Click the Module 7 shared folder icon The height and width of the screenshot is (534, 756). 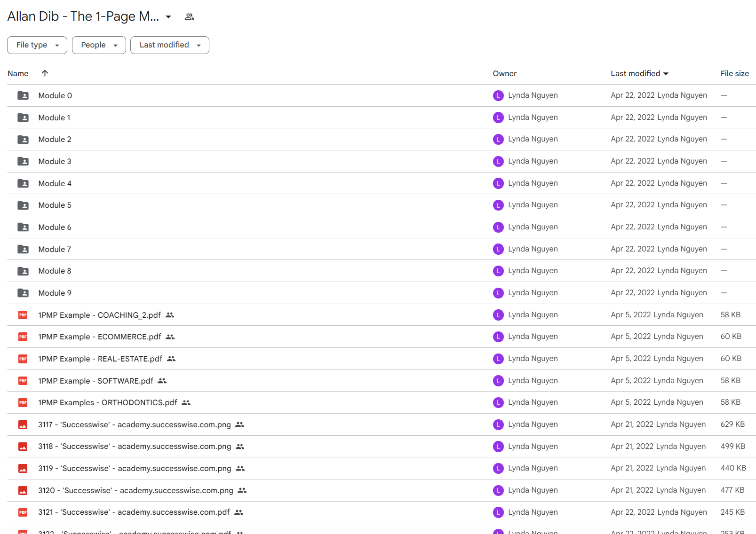pyautogui.click(x=23, y=249)
